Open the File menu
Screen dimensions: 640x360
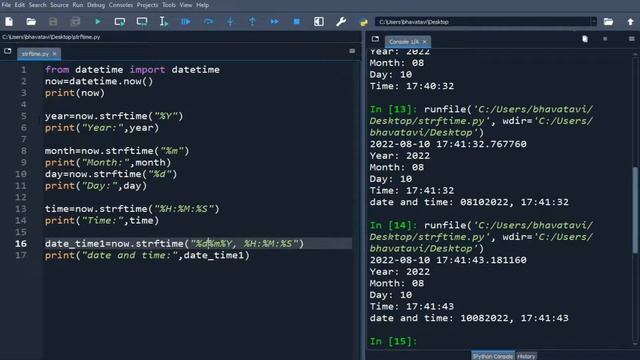pyautogui.click(x=6, y=5)
